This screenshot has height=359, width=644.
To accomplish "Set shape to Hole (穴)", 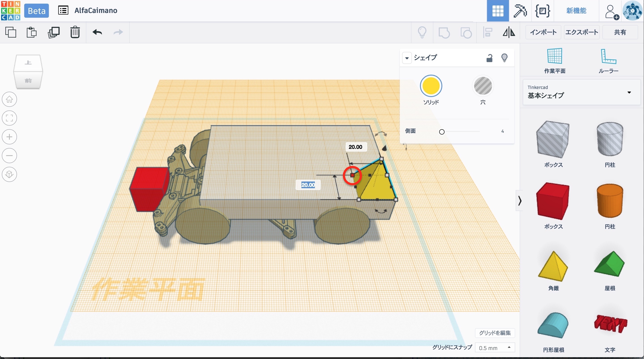I will coord(483,86).
